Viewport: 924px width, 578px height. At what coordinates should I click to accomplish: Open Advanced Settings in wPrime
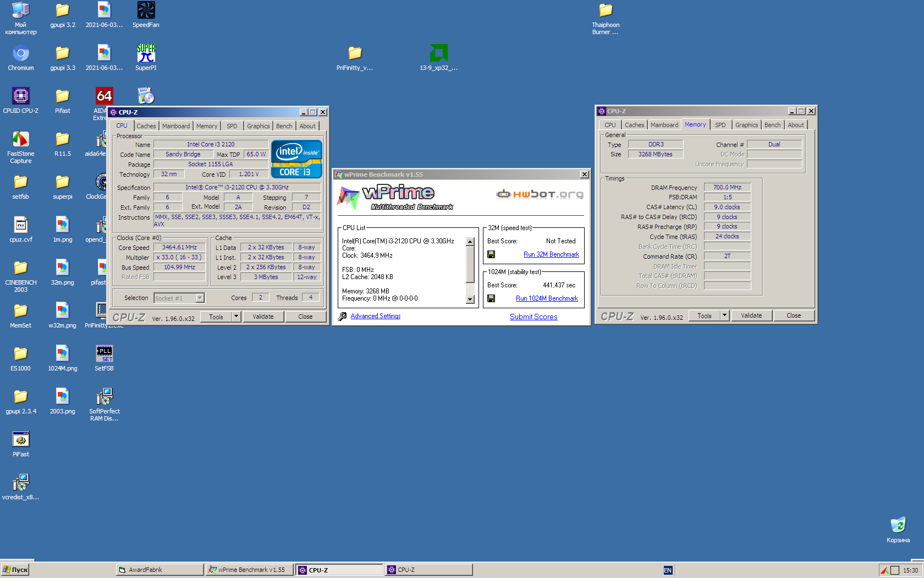click(376, 316)
